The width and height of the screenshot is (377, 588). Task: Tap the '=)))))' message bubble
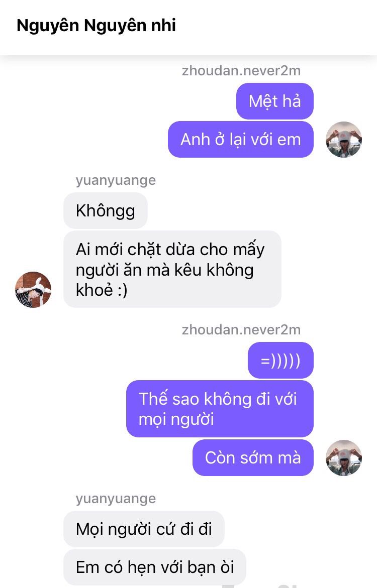(x=280, y=361)
